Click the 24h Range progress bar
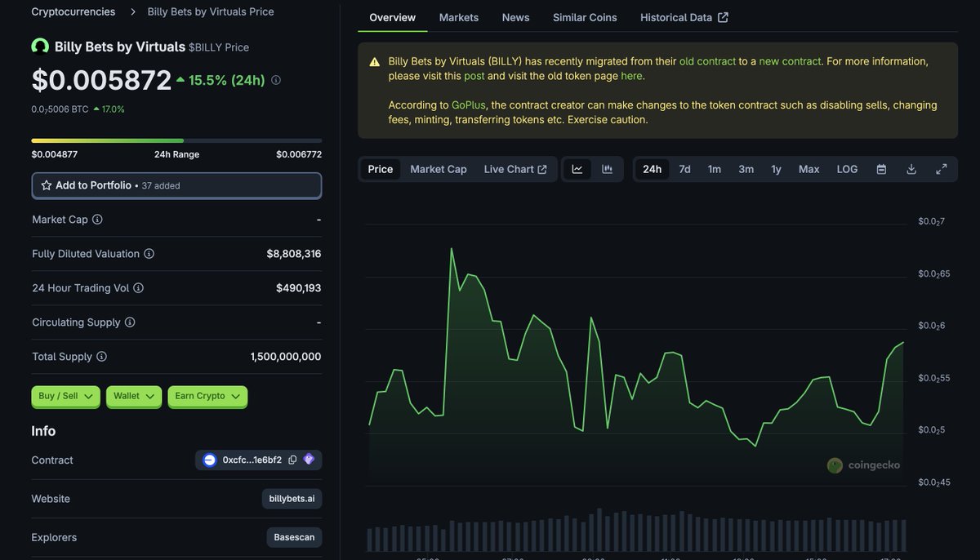980x560 pixels. tap(176, 141)
